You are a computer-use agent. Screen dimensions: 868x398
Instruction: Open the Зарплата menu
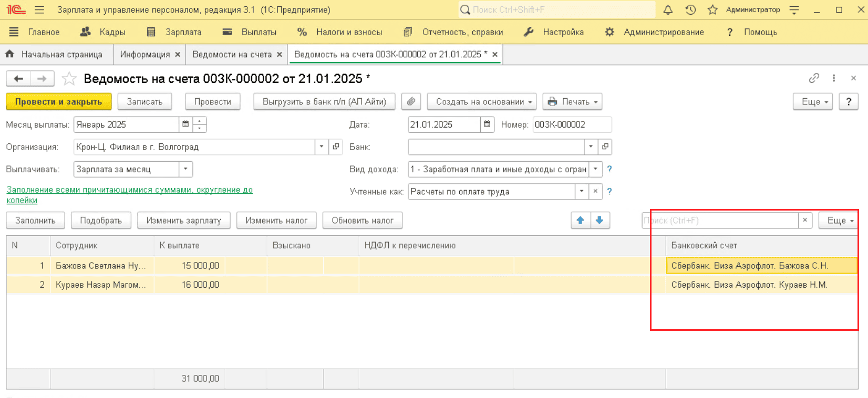174,32
